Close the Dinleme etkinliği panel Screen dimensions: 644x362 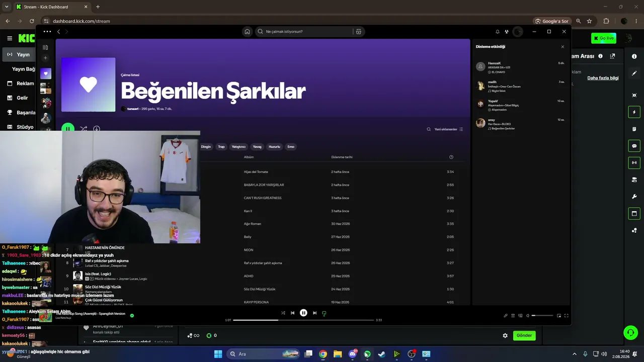point(562,47)
